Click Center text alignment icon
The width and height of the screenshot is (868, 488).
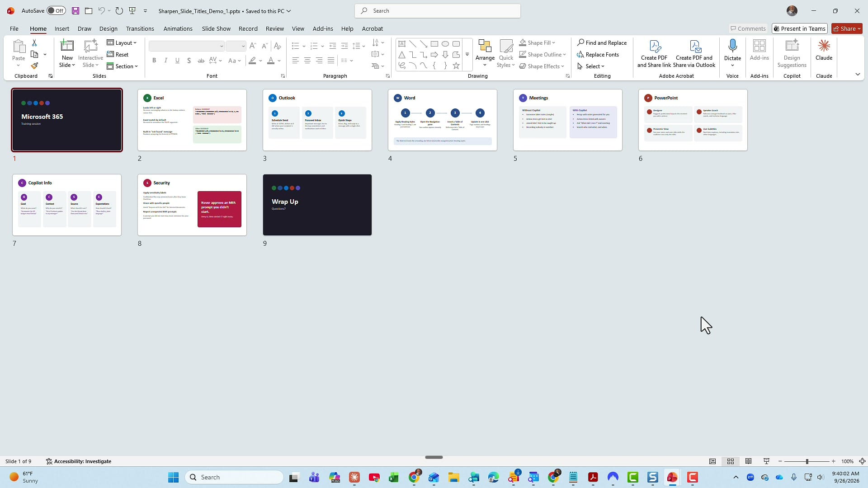(x=307, y=61)
